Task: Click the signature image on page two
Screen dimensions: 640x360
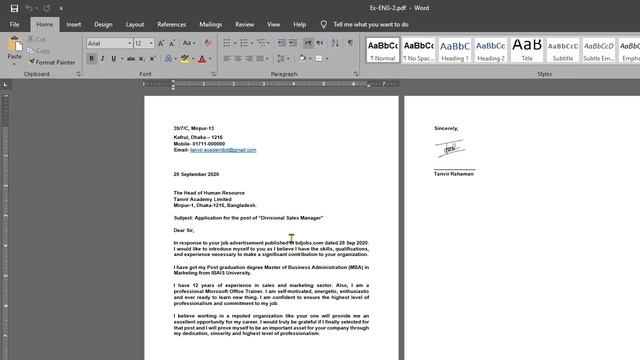Action: 450,149
